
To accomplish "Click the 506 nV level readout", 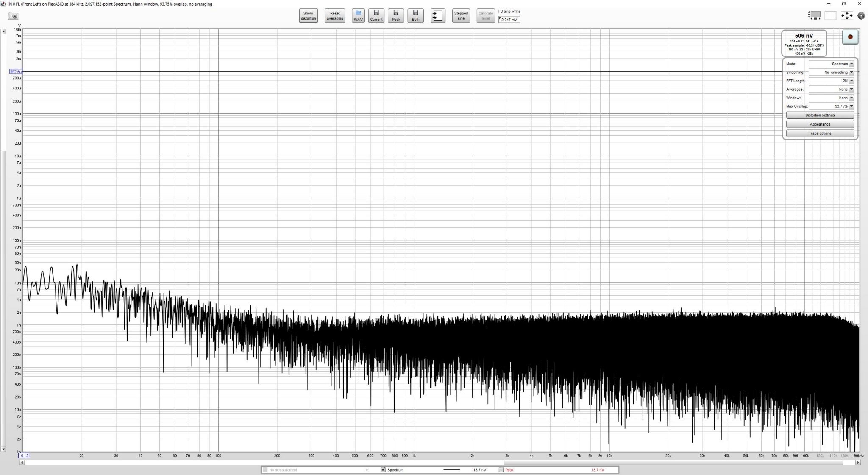I will [804, 36].
